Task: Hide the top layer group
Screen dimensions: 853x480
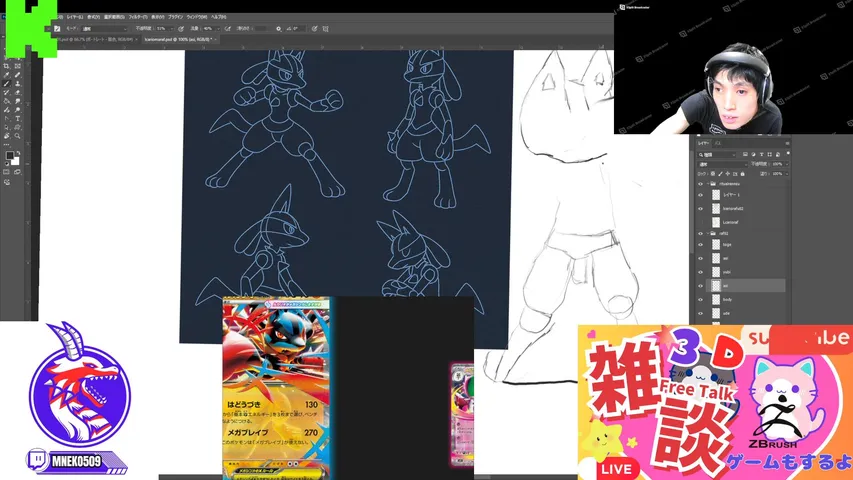Action: (x=701, y=184)
